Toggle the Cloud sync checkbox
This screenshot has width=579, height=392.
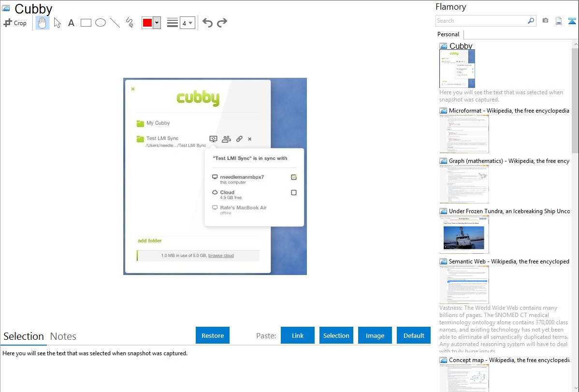click(293, 192)
